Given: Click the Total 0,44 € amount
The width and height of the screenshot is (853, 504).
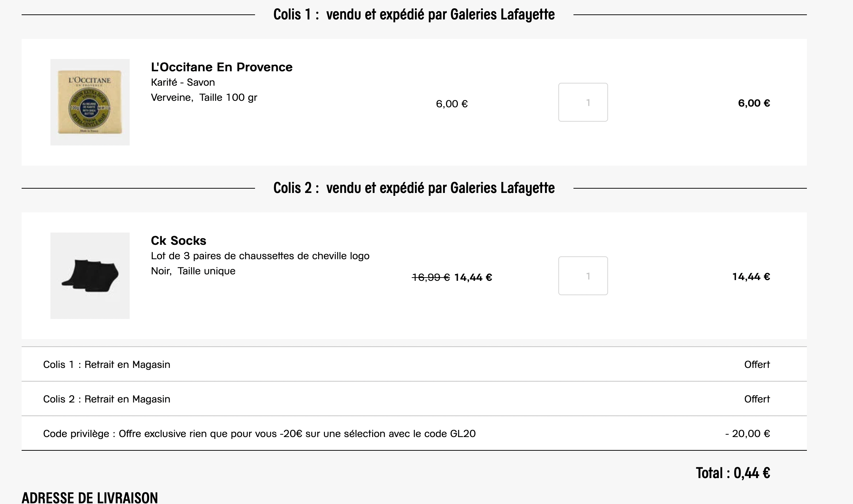Looking at the screenshot, I should point(733,473).
